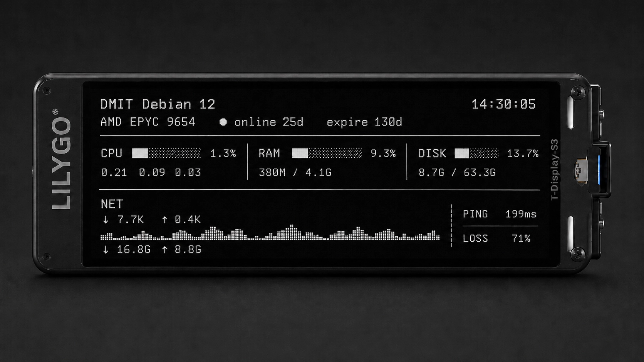
Task: Click the USB-C port on the device
Action: (x=580, y=170)
